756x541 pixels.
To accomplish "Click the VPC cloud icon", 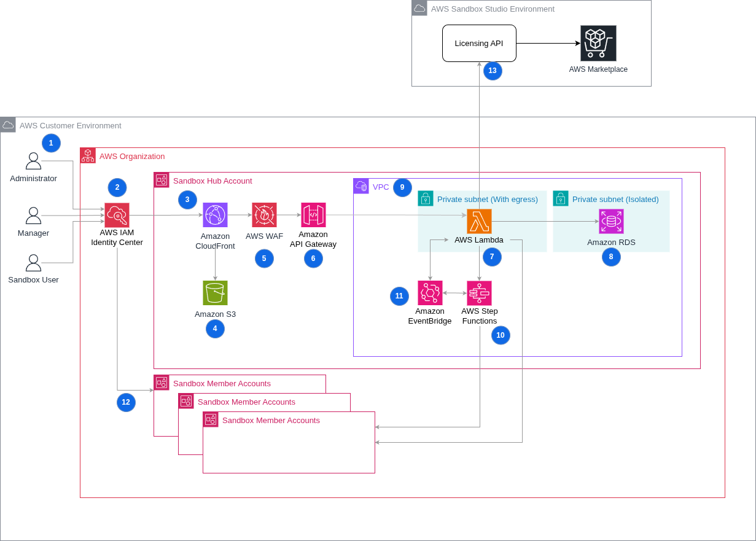I will tap(361, 186).
